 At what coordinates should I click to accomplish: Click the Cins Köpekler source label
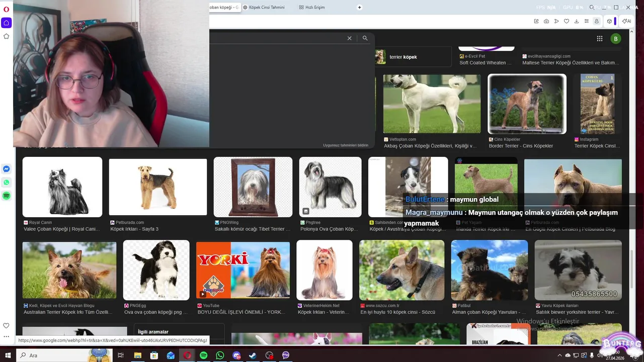pyautogui.click(x=507, y=139)
